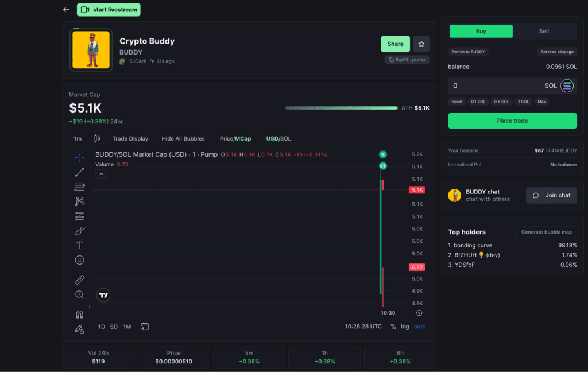Click the left chevron to collapse the drawing toolbar
588x372 pixels.
pos(89,307)
